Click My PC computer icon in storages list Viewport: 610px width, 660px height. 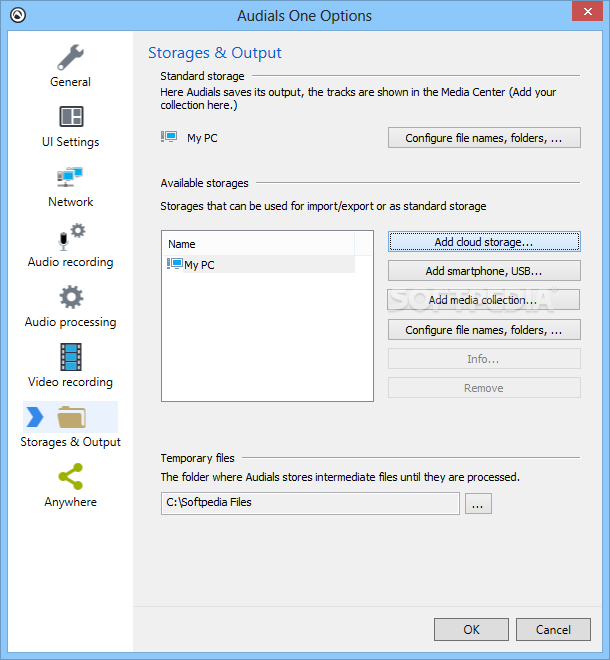click(175, 264)
